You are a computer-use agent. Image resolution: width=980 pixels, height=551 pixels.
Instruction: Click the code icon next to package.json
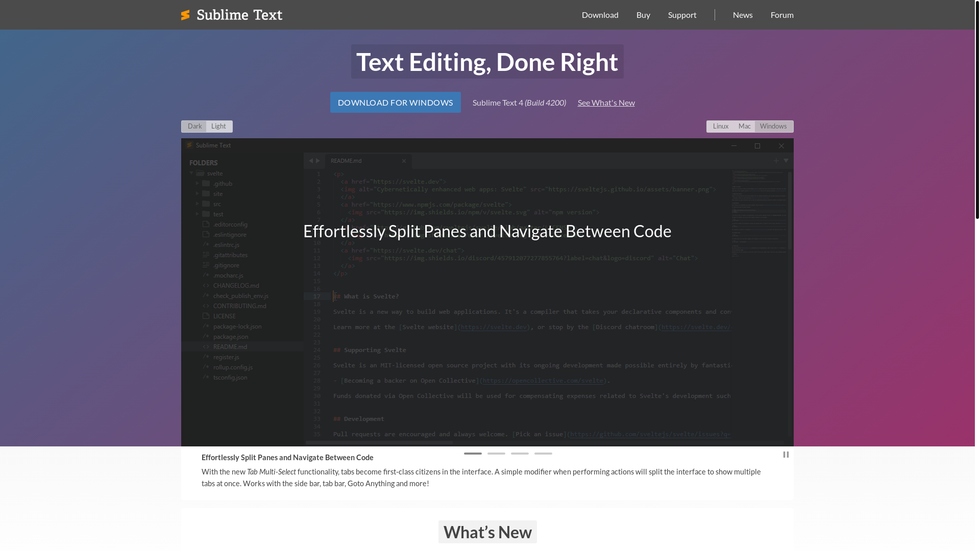206,337
